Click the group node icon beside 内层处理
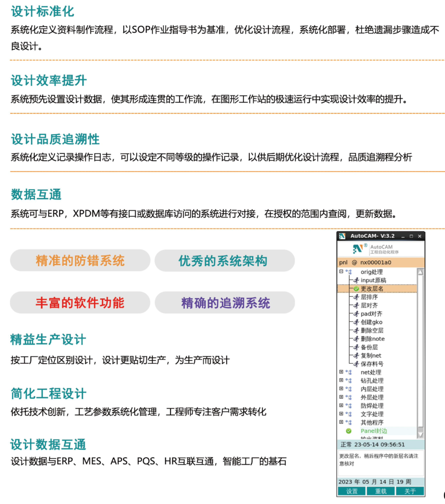 (349, 389)
